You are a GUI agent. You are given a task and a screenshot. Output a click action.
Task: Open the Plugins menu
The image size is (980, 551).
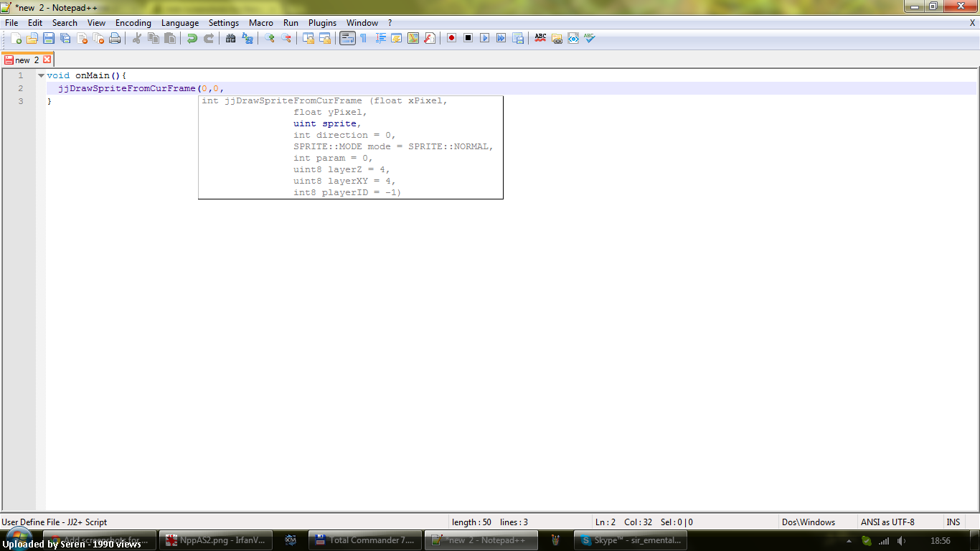[323, 23]
